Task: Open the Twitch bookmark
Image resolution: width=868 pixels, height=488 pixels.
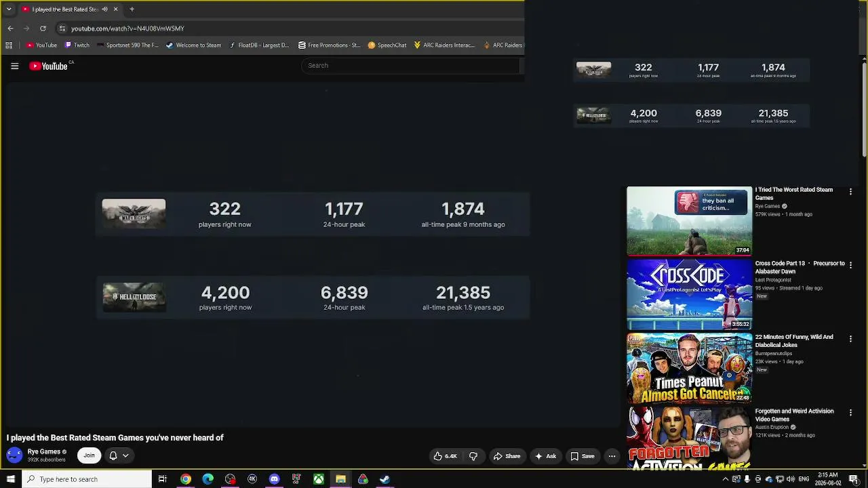Action: 77,45
